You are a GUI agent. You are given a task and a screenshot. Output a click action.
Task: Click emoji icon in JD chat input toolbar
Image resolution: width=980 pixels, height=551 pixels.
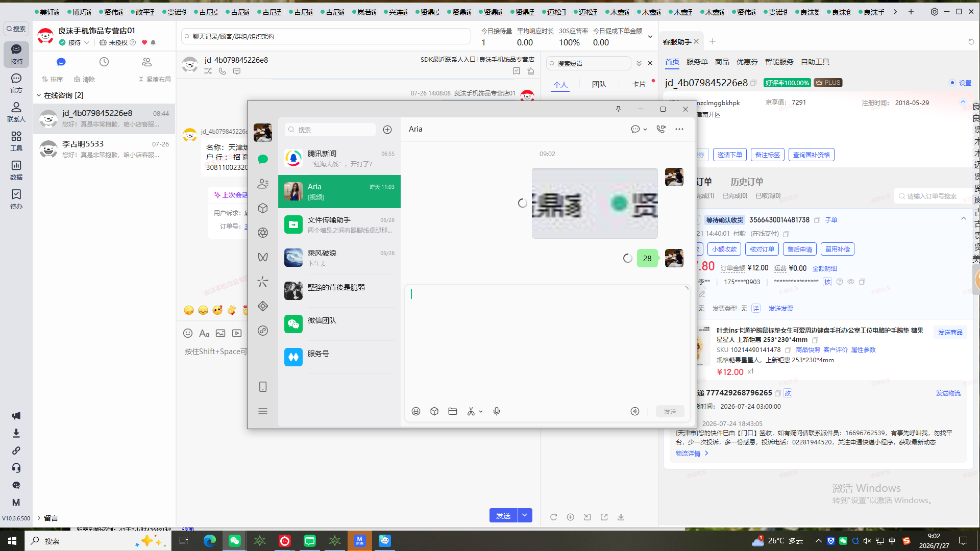tap(188, 333)
